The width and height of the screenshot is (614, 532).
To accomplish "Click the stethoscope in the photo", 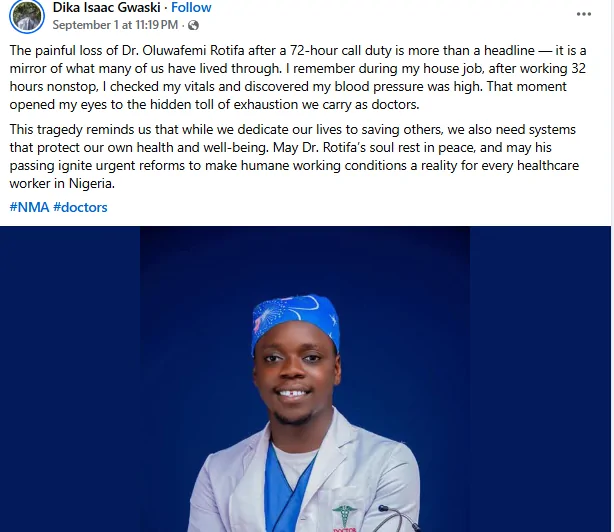I will [396, 519].
